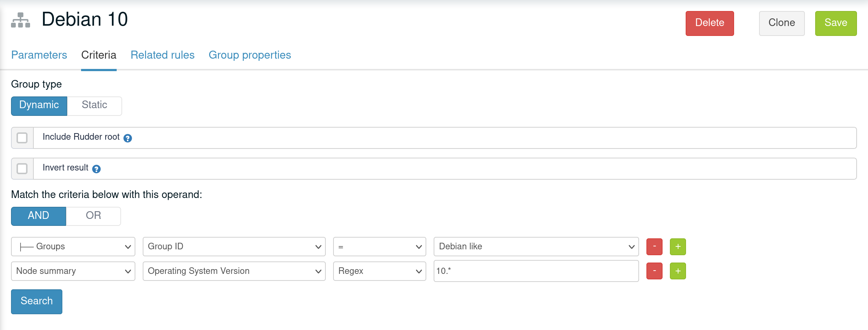Open the help tooltip for Invert result
Image resolution: width=868 pixels, height=330 pixels.
point(96,169)
